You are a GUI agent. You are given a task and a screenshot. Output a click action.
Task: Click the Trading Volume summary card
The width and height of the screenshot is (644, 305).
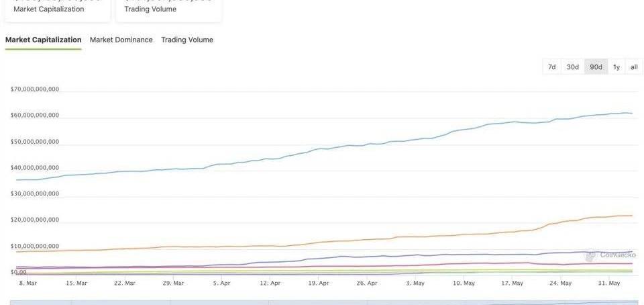click(168, 9)
